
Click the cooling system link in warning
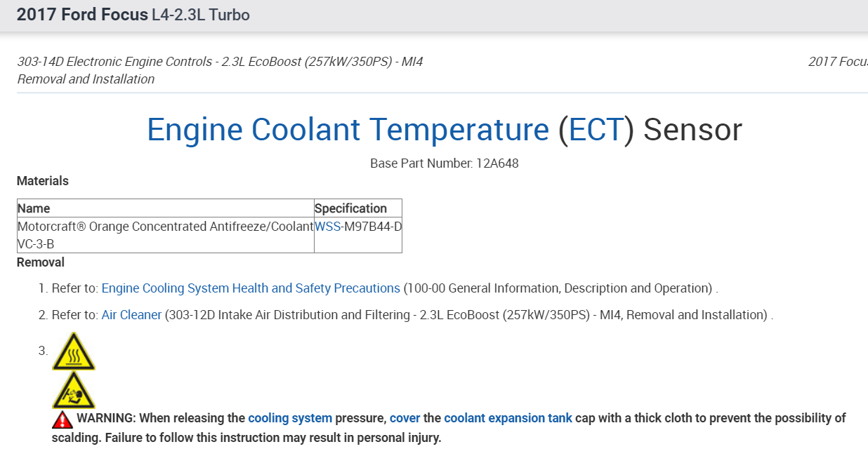click(290, 418)
